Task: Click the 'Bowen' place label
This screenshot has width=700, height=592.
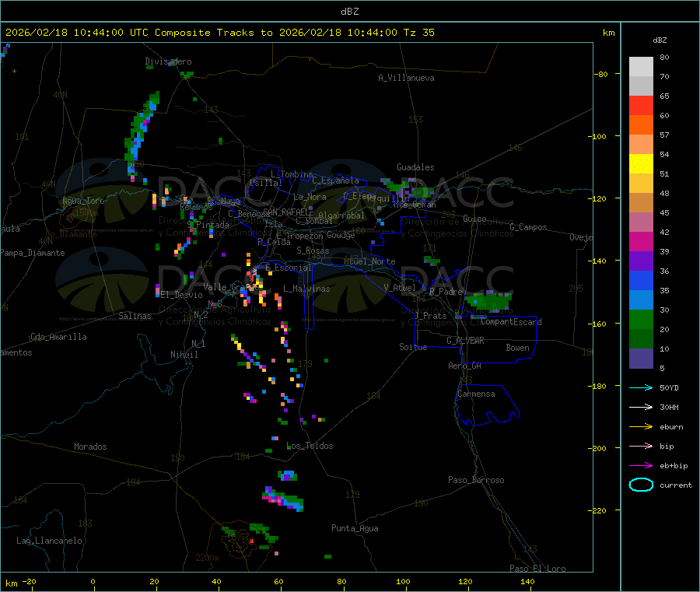Action: [x=517, y=348]
